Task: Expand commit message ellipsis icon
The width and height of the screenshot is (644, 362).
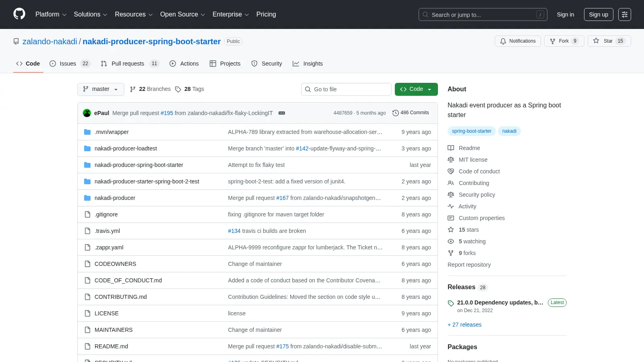Action: (282, 113)
